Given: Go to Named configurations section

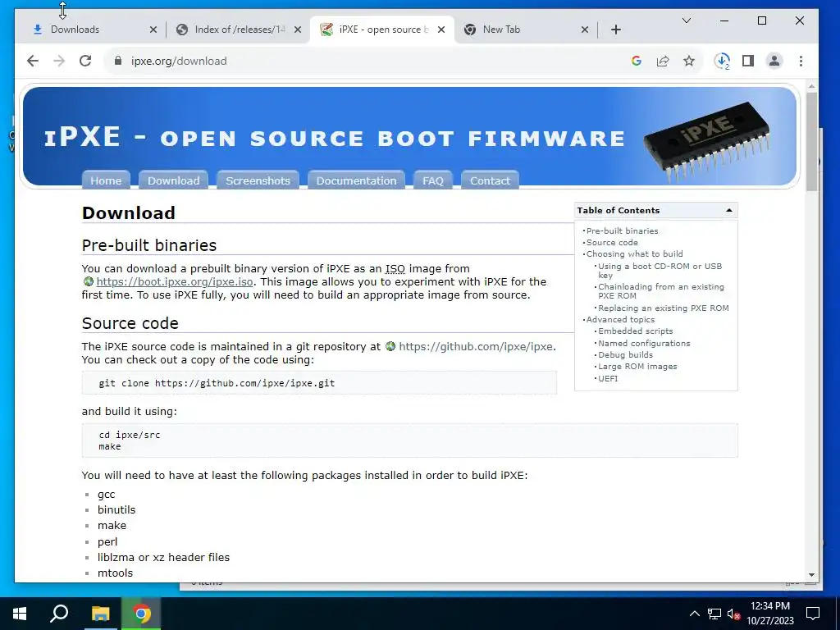Looking at the screenshot, I should [644, 344].
